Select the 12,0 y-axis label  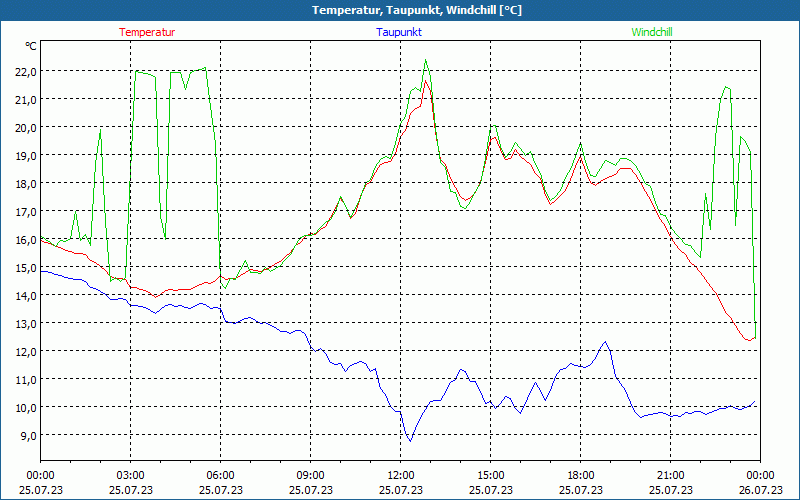coord(24,352)
